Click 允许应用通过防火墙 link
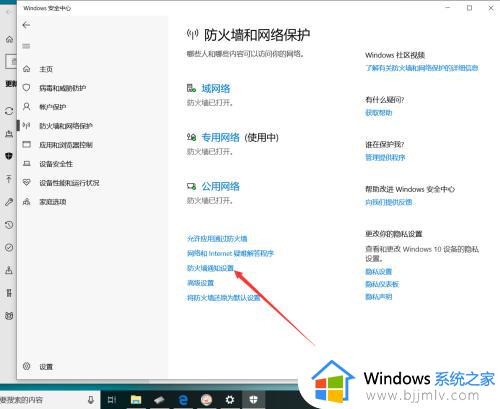 217,239
